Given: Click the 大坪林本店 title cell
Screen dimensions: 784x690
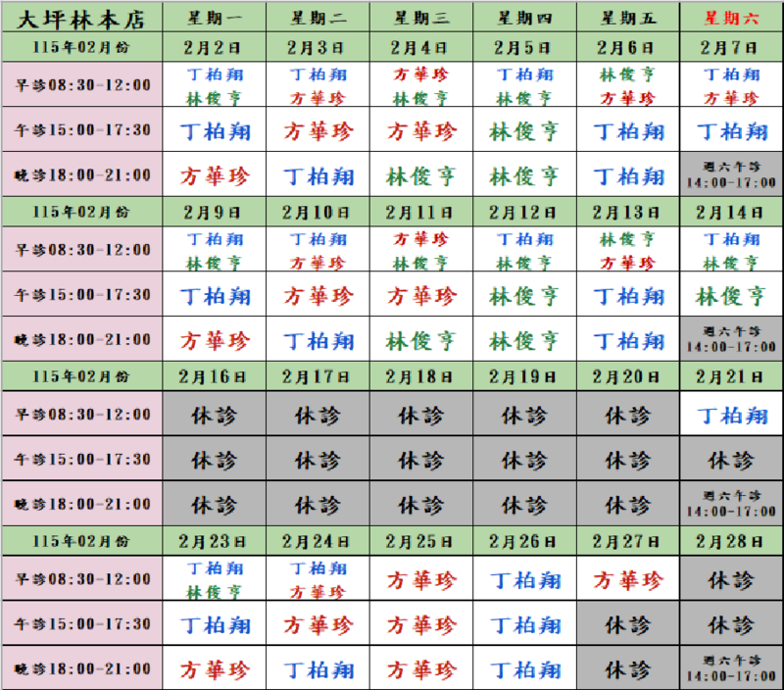Looking at the screenshot, I should click(81, 19).
